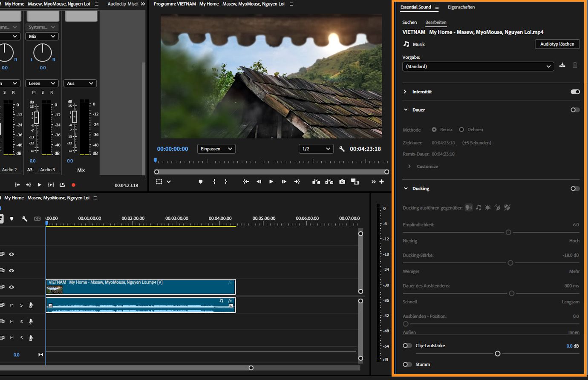Viewport: 588px width, 380px height.
Task: Click the Add Marker icon below the video
Action: click(x=200, y=181)
